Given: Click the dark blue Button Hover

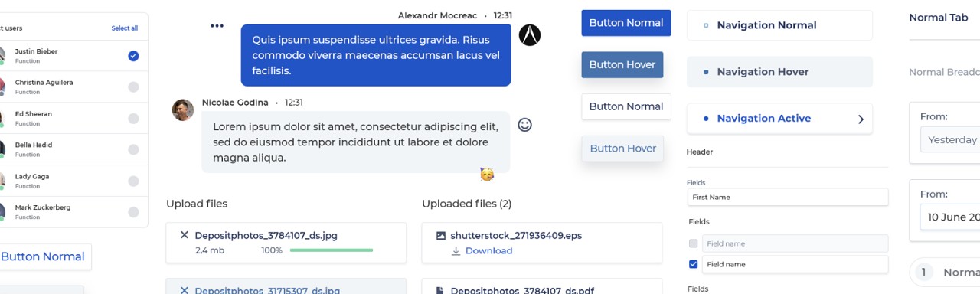Looking at the screenshot, I should [x=622, y=65].
